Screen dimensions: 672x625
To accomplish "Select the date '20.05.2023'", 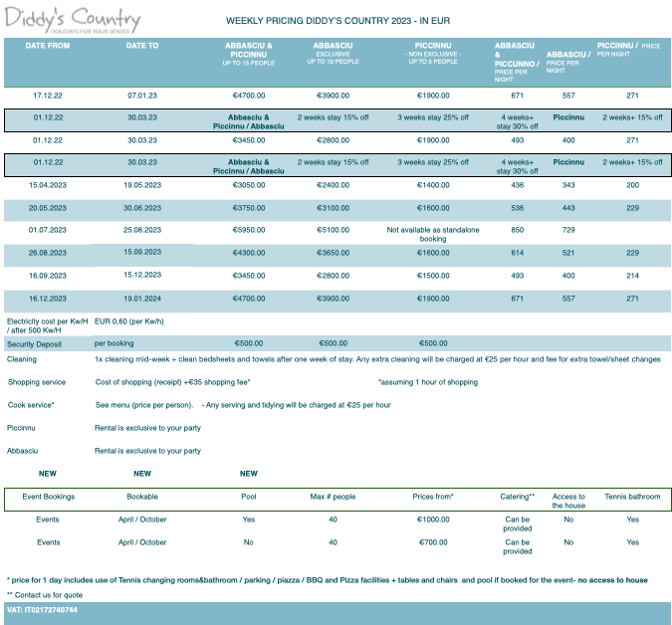I will click(48, 208).
